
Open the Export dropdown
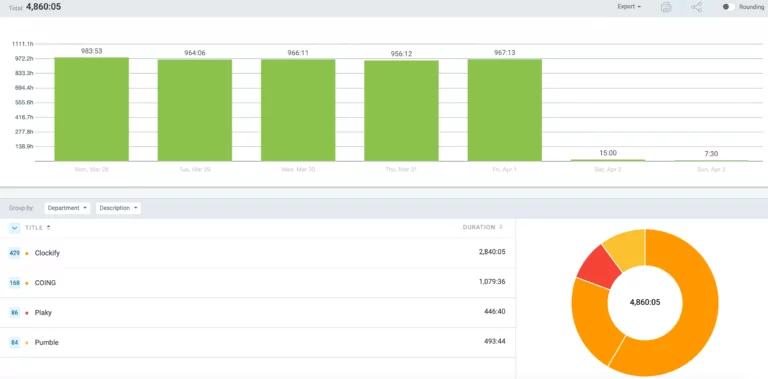629,7
